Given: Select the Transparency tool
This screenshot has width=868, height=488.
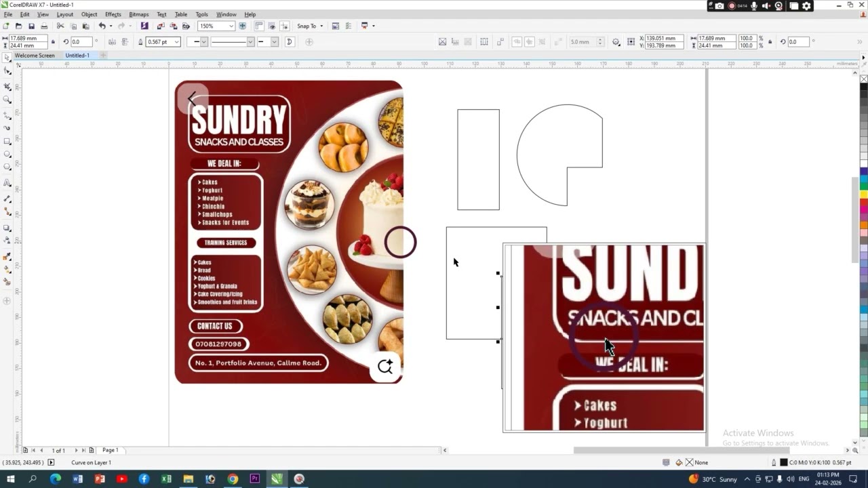Looking at the screenshot, I should pyautogui.click(x=7, y=240).
